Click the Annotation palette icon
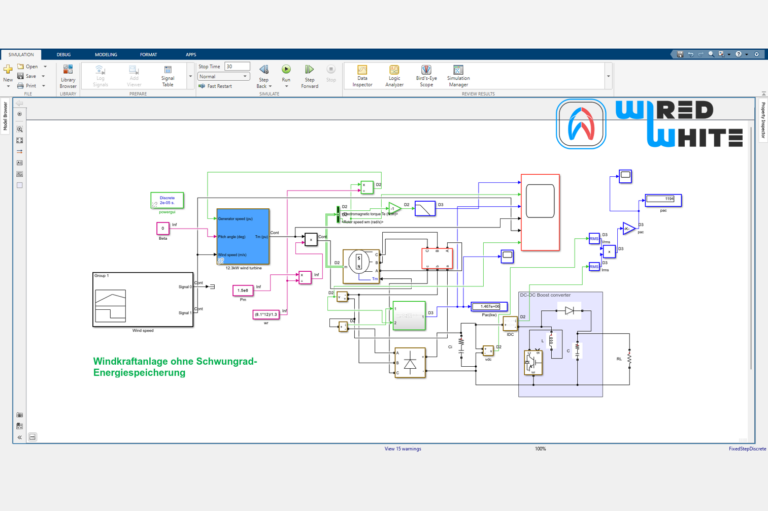Viewport: 768px width, 511px height. pos(20,163)
